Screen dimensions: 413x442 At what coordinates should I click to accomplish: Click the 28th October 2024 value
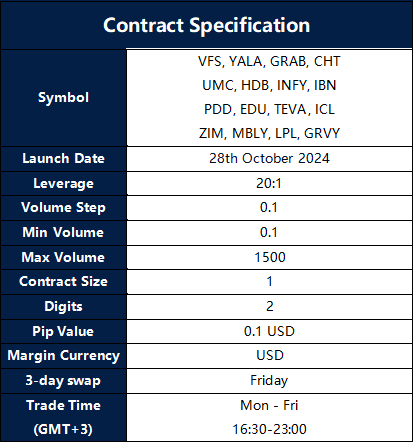tap(269, 158)
